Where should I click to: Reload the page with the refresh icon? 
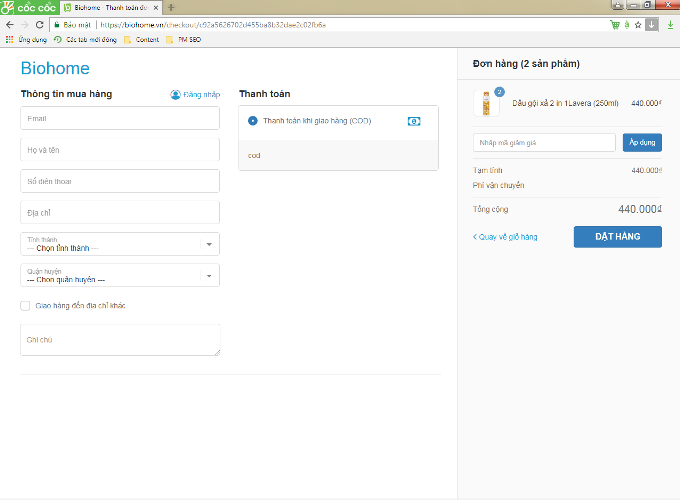(x=40, y=24)
